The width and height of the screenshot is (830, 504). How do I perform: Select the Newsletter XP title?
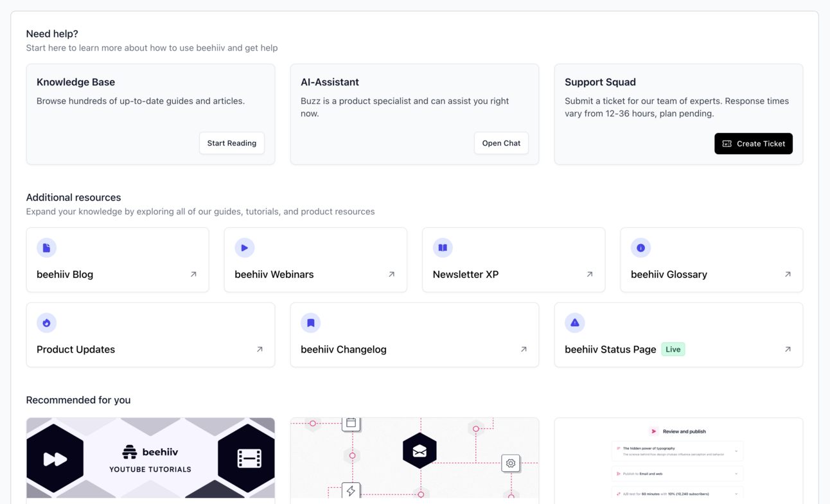point(466,274)
